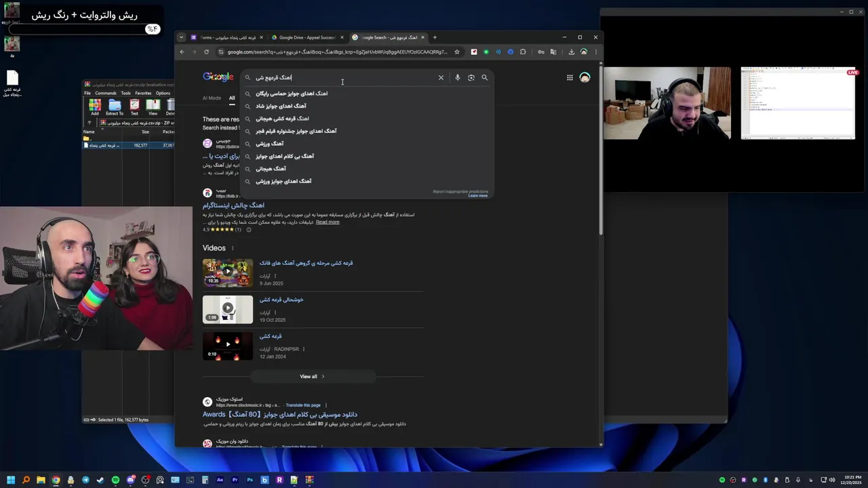The height and width of the screenshot is (488, 868).
Task: Open Chrome three-dot menu
Action: 595,52
